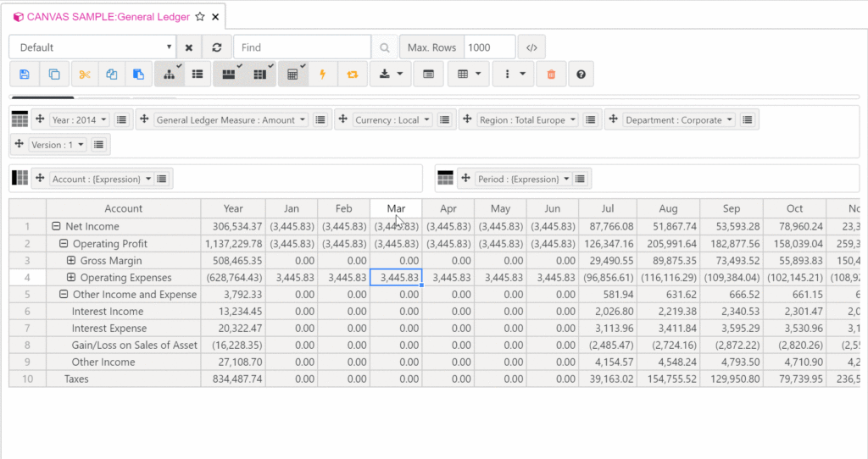
Task: Expand the Gross Margin row
Action: pos(71,261)
